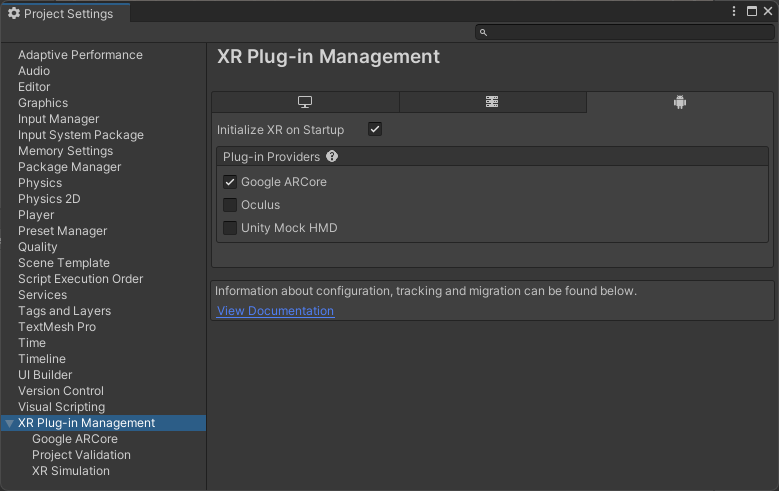
Task: Switch to the dedicated server platform tab
Action: [492, 102]
